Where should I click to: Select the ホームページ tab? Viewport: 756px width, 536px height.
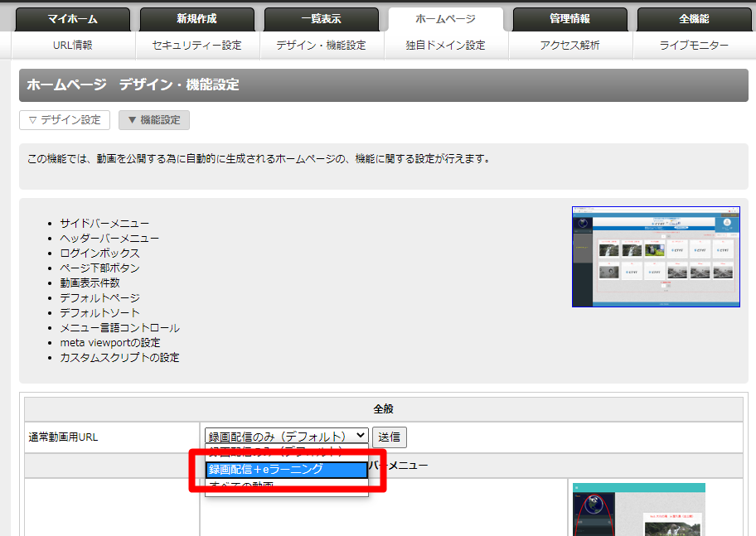pyautogui.click(x=445, y=19)
